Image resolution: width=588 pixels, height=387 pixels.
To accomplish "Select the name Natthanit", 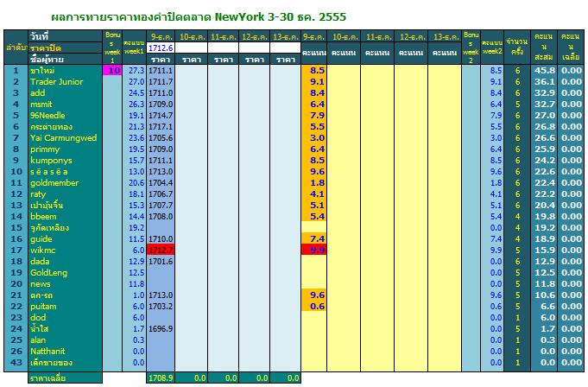I will (x=47, y=352).
